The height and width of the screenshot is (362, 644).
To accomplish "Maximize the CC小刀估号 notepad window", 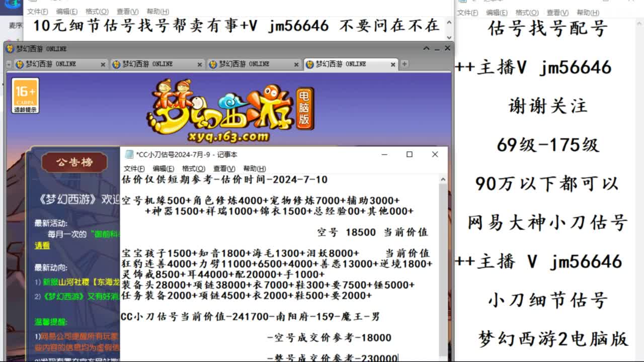I will coord(410,154).
